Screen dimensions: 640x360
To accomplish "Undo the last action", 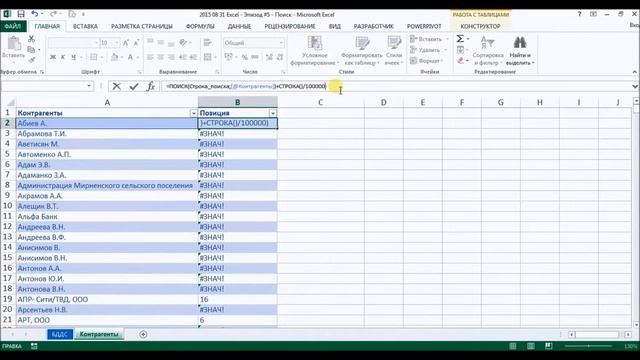I will [35, 14].
